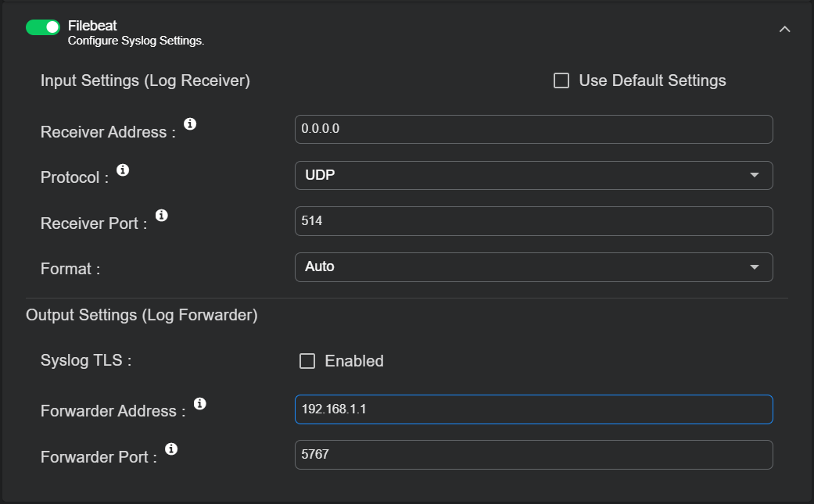Viewport: 814px width, 504px height.
Task: Click the info icon beside Forwarder Address
Action: 199,403
